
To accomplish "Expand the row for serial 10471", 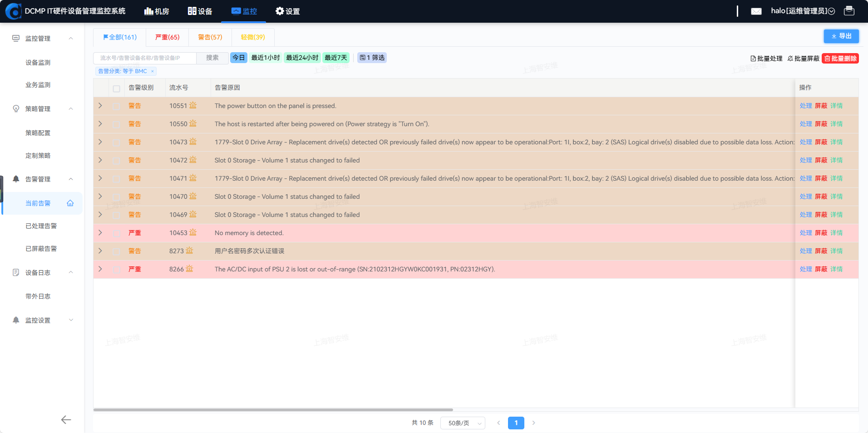I will point(100,178).
